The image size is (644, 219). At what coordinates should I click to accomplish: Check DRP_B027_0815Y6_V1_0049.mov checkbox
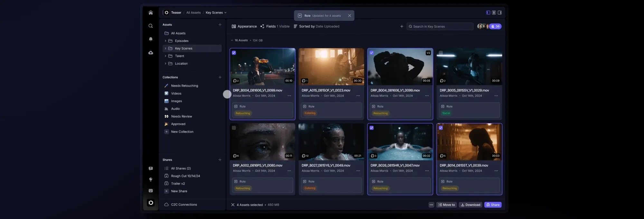(303, 128)
